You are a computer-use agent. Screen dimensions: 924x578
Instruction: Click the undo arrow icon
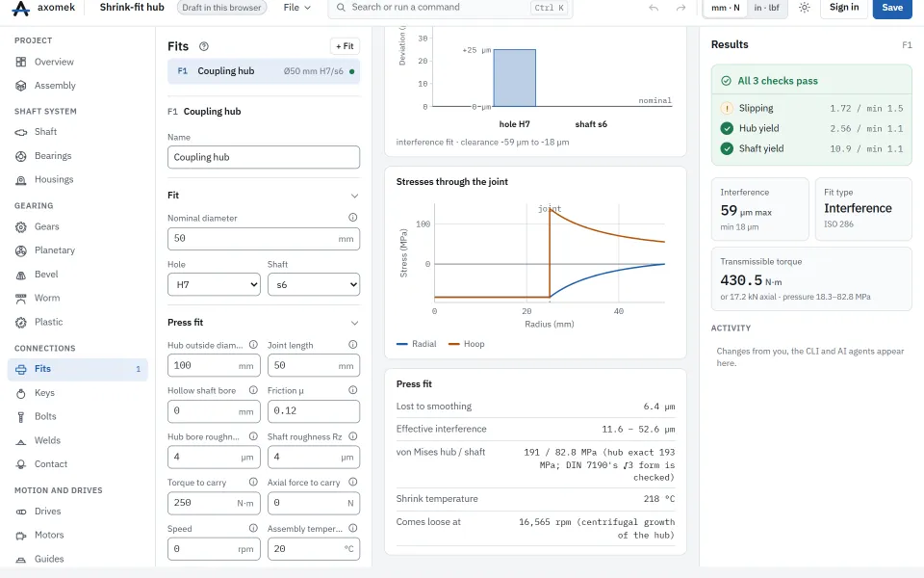654,8
